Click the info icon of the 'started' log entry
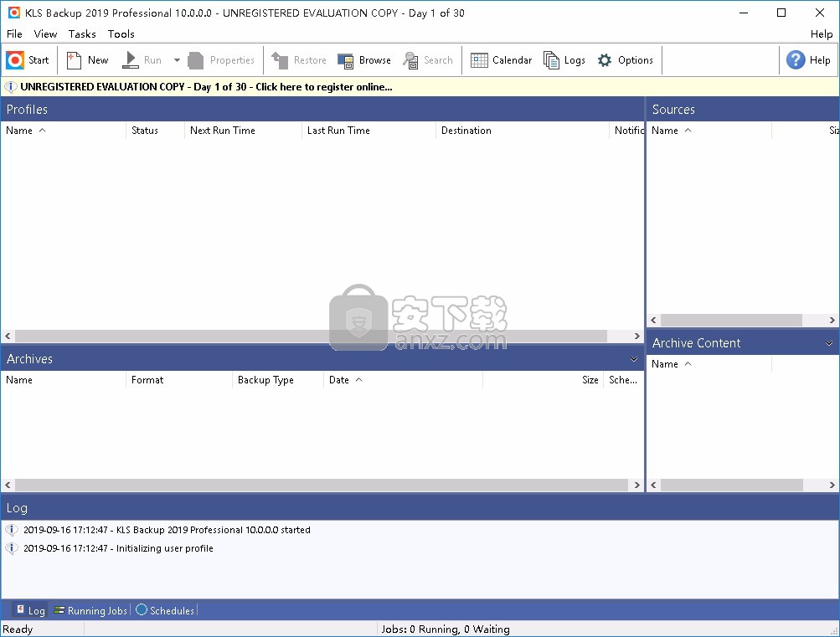This screenshot has height=637, width=840. pos(11,530)
